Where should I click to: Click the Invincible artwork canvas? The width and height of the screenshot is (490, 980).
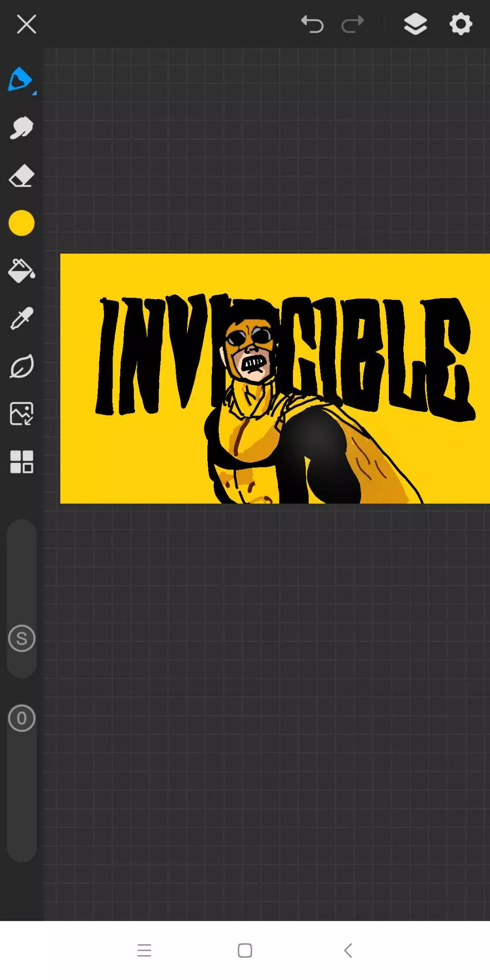[275, 378]
